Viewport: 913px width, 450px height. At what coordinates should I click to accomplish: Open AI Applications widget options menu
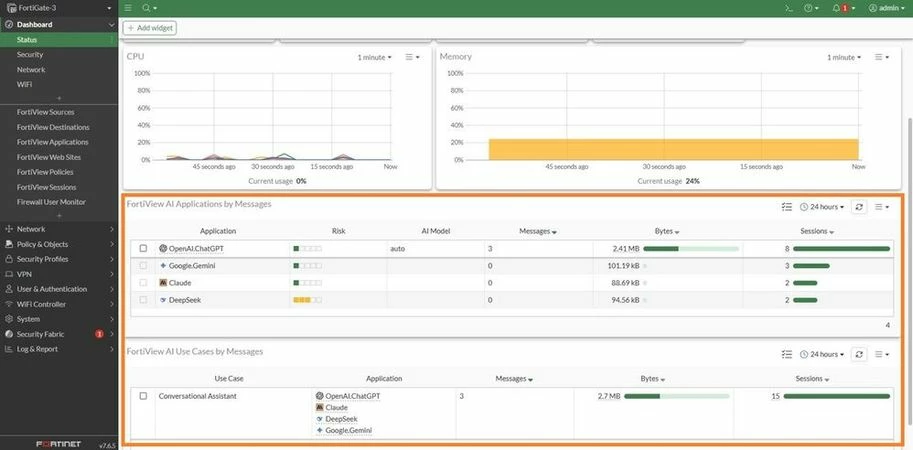[x=882, y=207]
